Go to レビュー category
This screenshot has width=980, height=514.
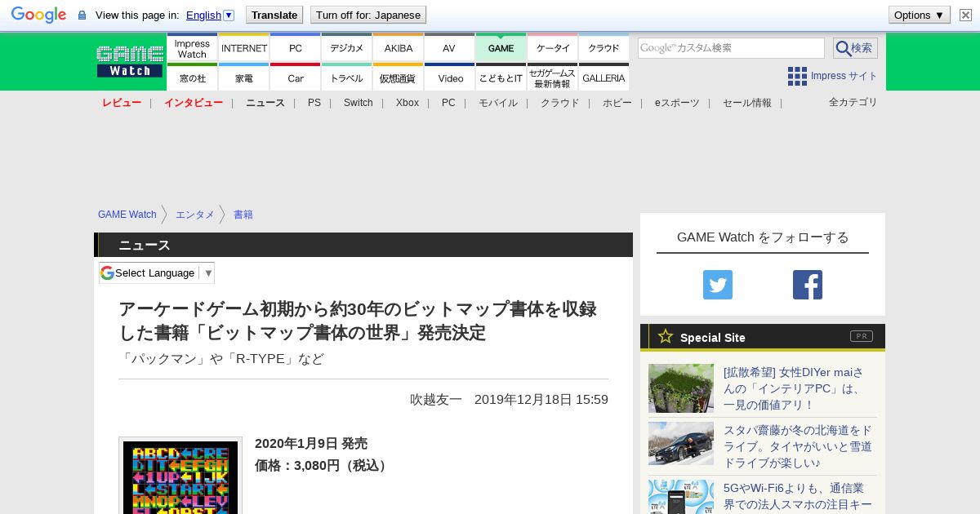(122, 103)
